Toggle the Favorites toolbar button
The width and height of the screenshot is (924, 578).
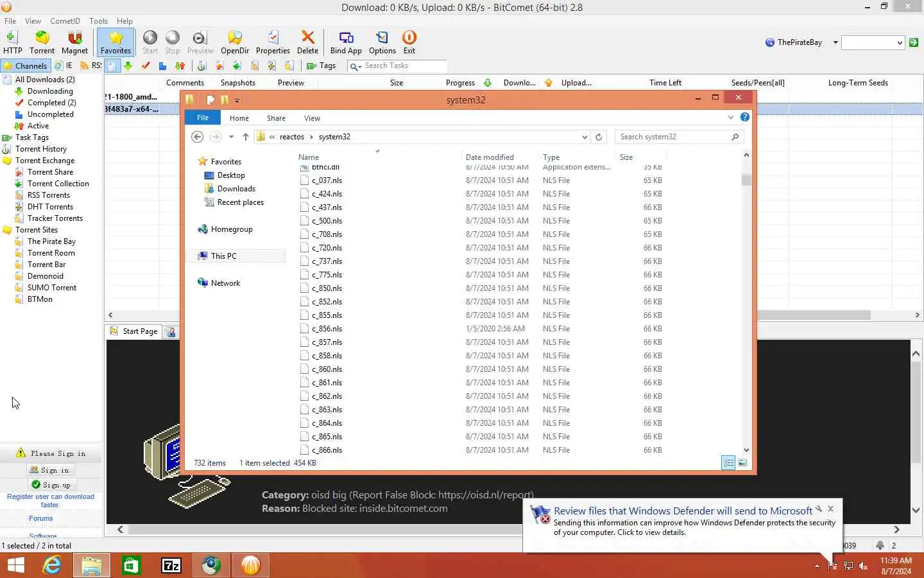pos(116,42)
